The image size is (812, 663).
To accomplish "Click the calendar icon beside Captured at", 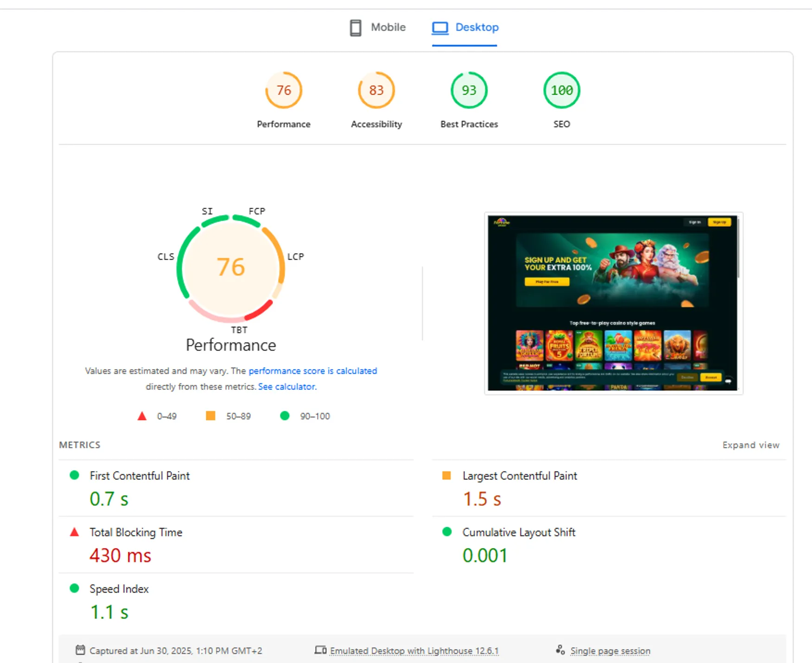I will pyautogui.click(x=80, y=650).
